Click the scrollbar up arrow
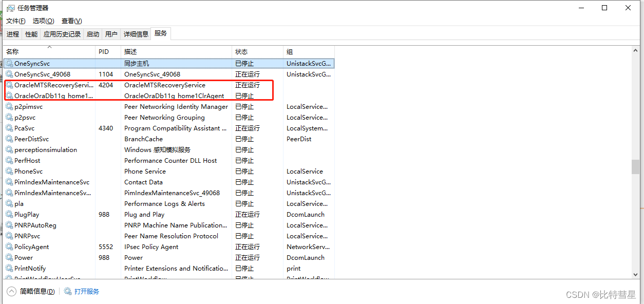 click(636, 50)
